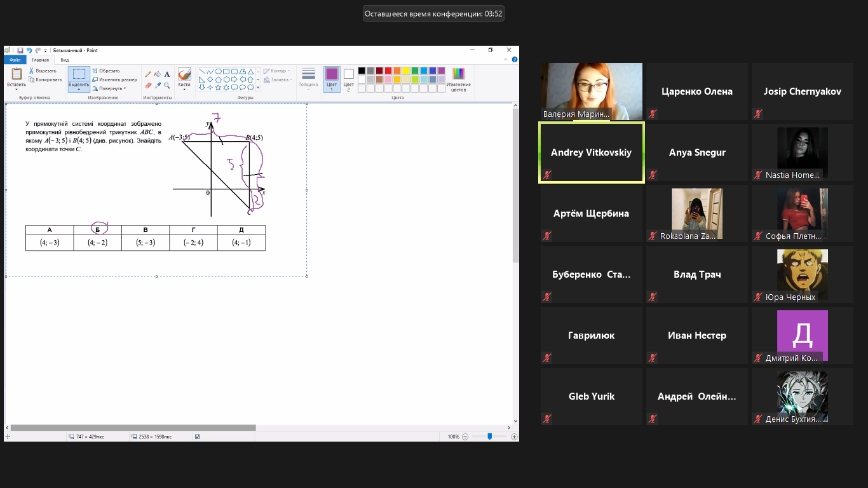Choose the Eraser tool
Image resolution: width=868 pixels, height=488 pixels.
pyautogui.click(x=148, y=85)
